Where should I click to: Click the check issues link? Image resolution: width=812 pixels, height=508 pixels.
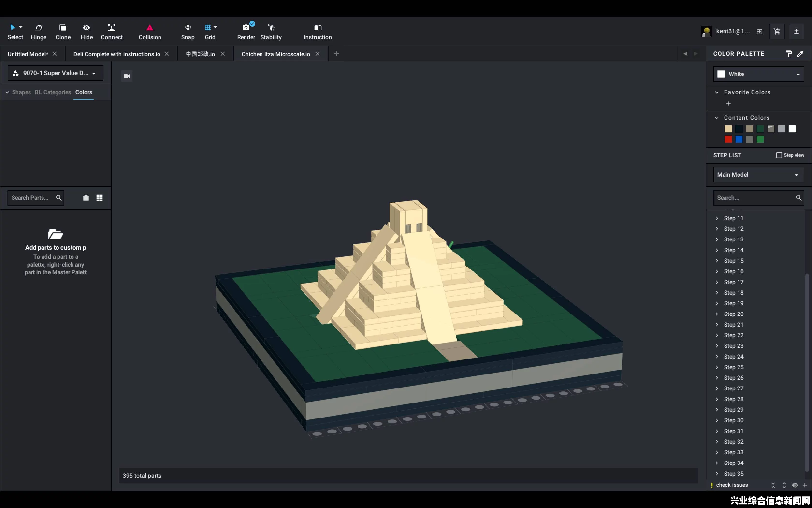point(732,485)
